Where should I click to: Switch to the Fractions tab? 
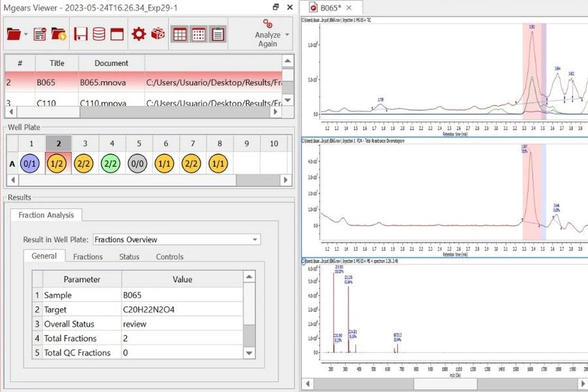(x=89, y=256)
